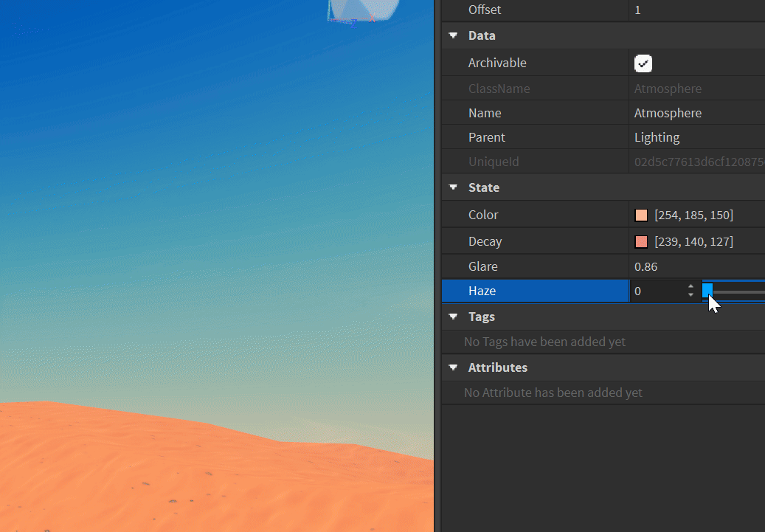Select the Glare property label
This screenshot has height=532, width=765.
(x=483, y=266)
